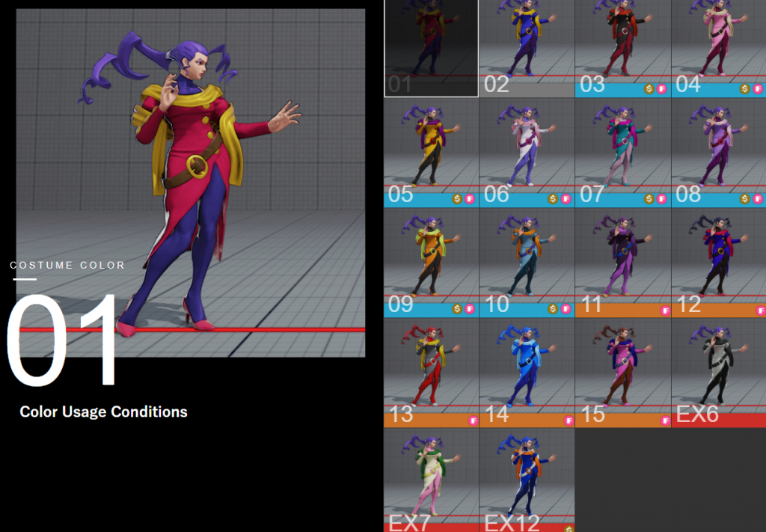Click the pink F icon on color 05
This screenshot has width=766, height=532.
(x=470, y=199)
